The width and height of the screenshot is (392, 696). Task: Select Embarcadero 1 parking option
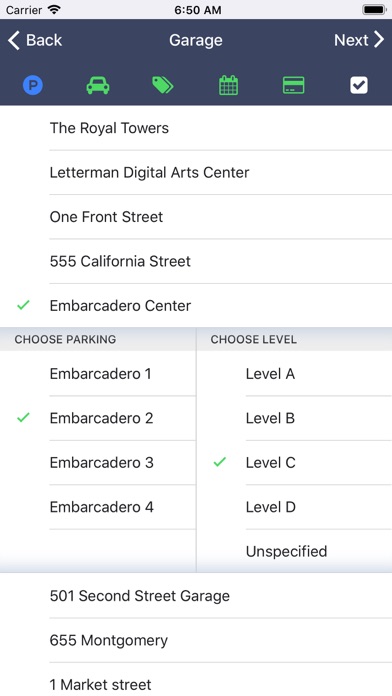[98, 374]
